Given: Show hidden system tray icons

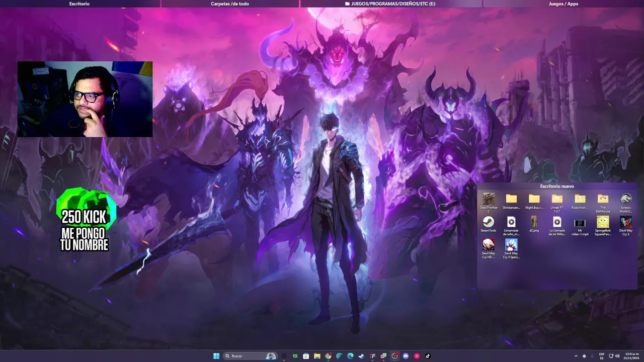Looking at the screenshot, I should (576, 356).
